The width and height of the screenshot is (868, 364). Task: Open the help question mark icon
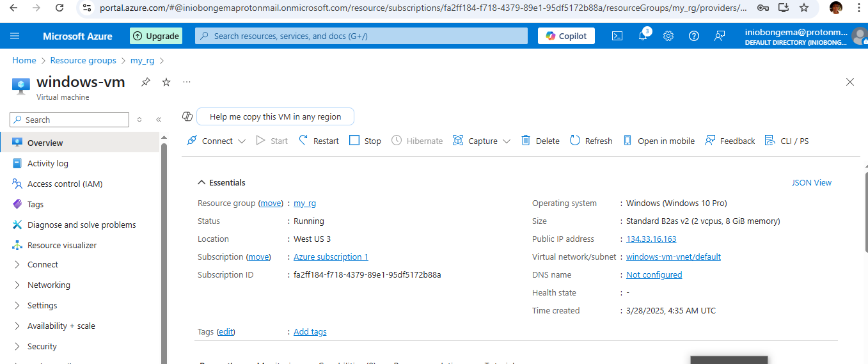(x=694, y=36)
